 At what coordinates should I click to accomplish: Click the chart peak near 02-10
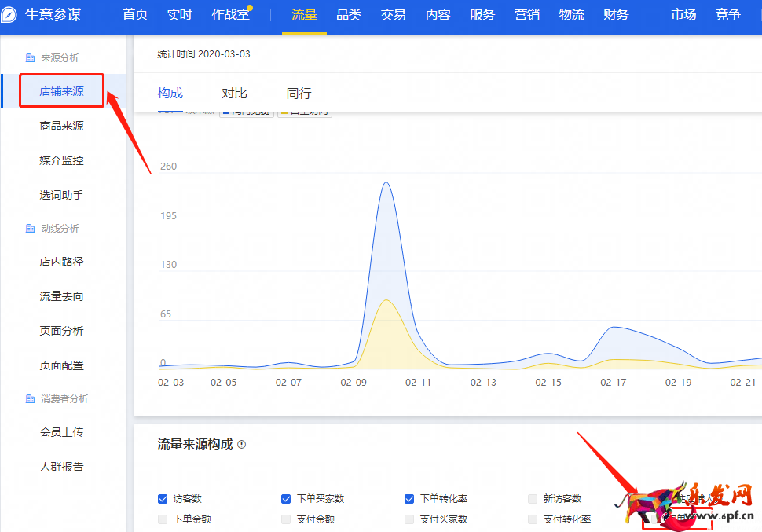386,183
